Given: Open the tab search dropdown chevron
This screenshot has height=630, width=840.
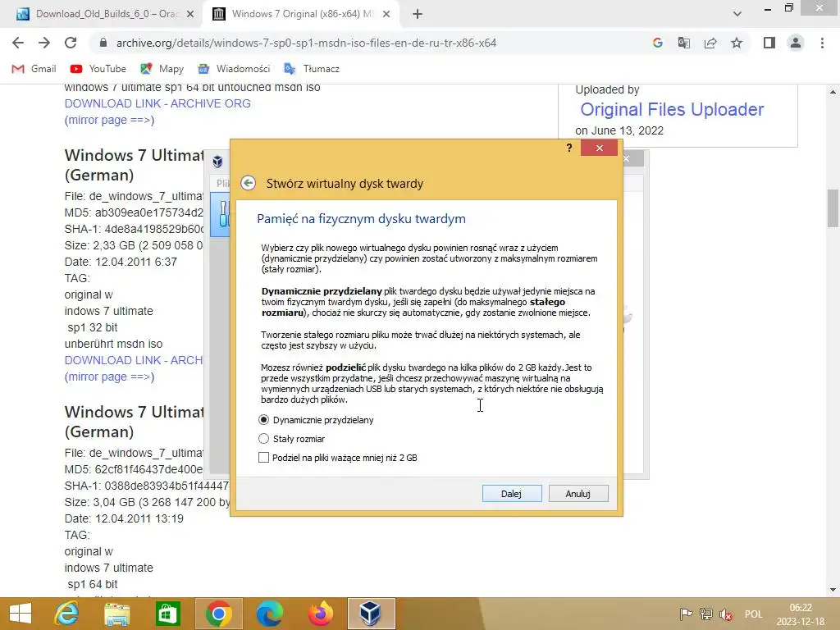Looking at the screenshot, I should pyautogui.click(x=737, y=14).
